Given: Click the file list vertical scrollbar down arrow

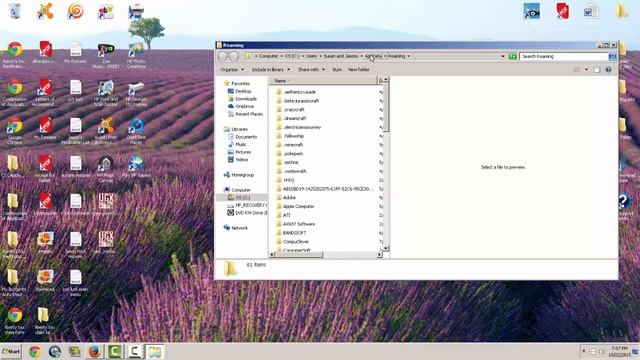Looking at the screenshot, I should [385, 248].
